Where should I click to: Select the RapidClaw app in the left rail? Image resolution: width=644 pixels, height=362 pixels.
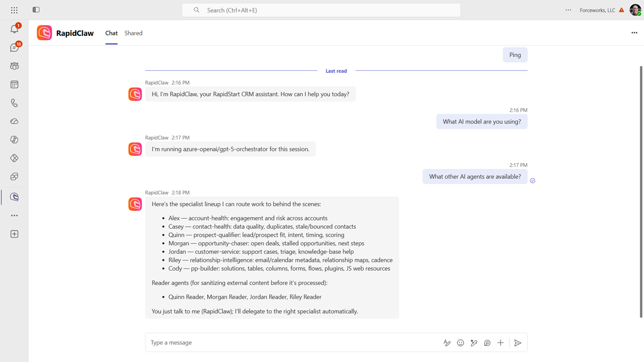coord(14,197)
